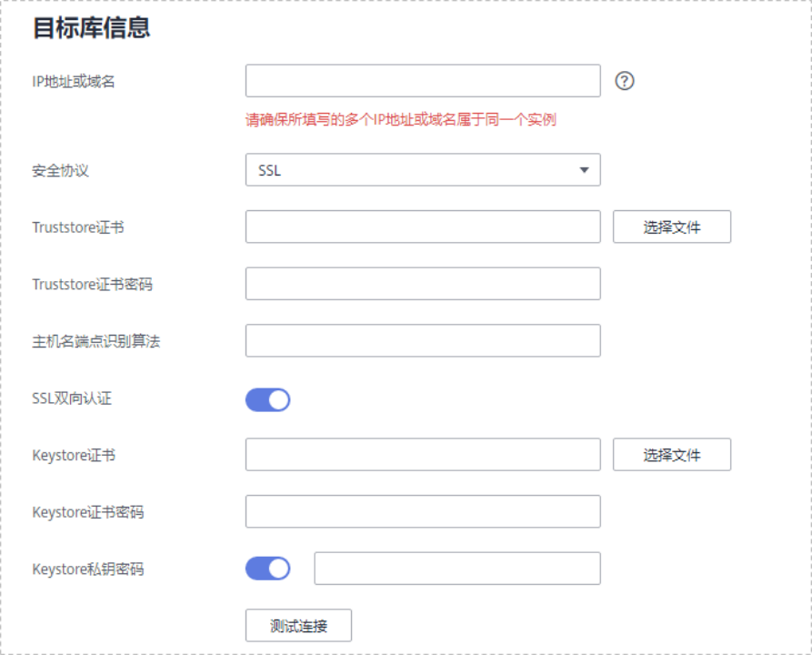
Task: Click the Keystore证书 file path field
Action: coord(423,455)
